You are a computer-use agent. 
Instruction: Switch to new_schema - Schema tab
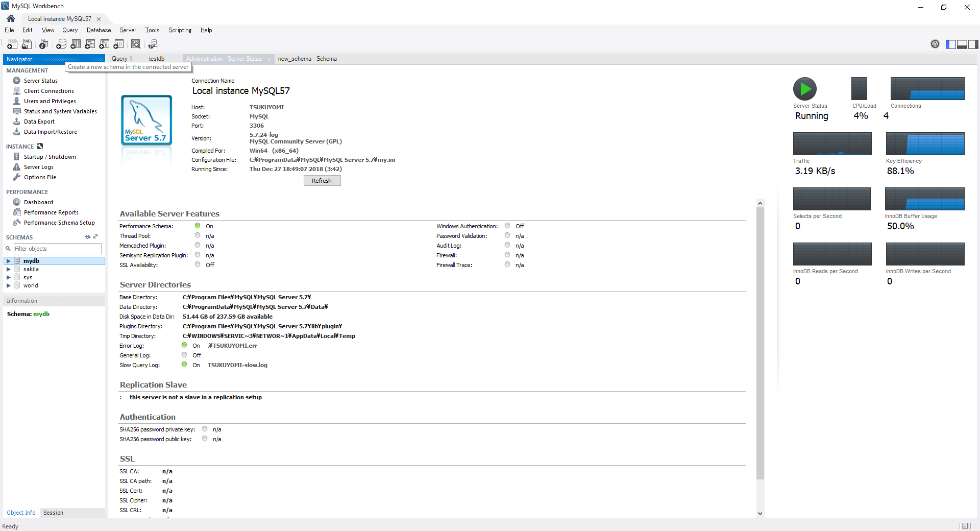(x=307, y=59)
